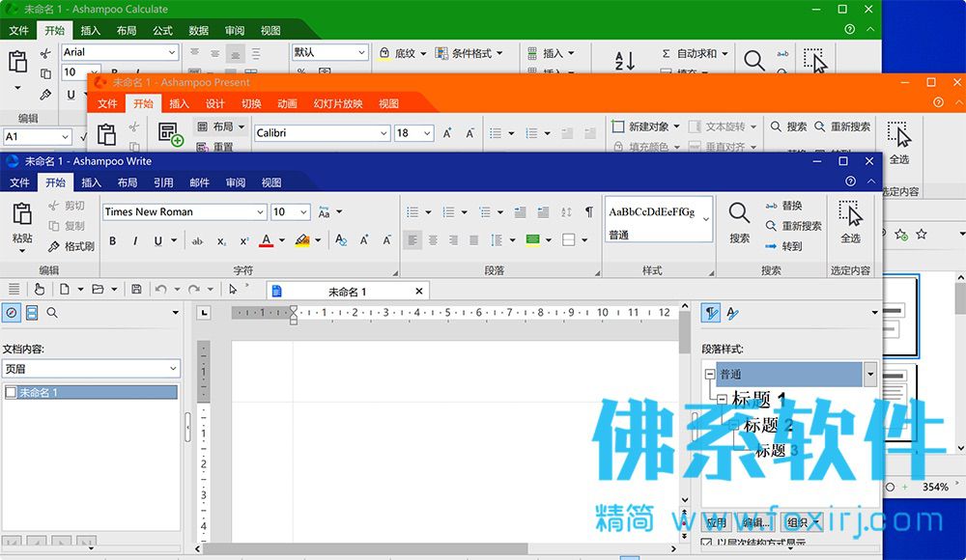
Task: Create a new document from the quick toolbar
Action: coord(64,289)
